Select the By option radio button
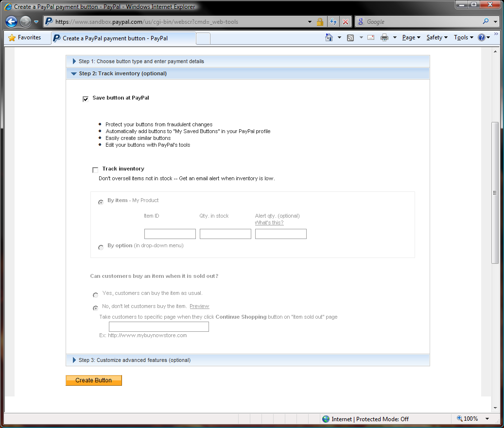Image resolution: width=504 pixels, height=428 pixels. click(101, 247)
